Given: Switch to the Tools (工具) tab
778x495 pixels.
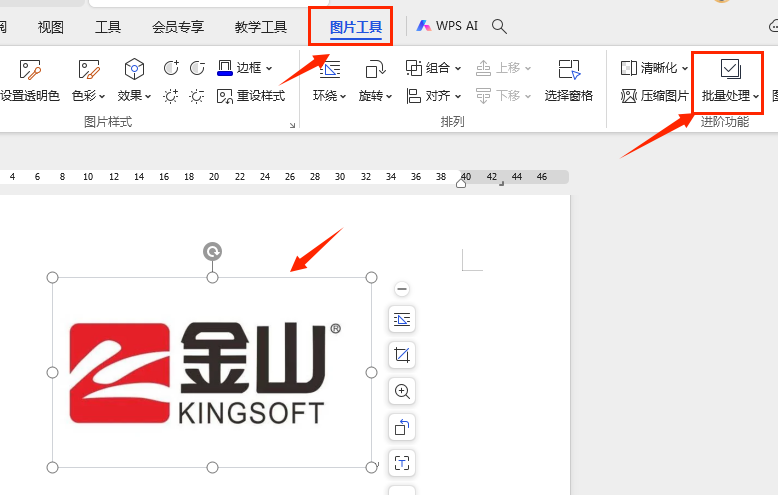Looking at the screenshot, I should click(x=108, y=27).
